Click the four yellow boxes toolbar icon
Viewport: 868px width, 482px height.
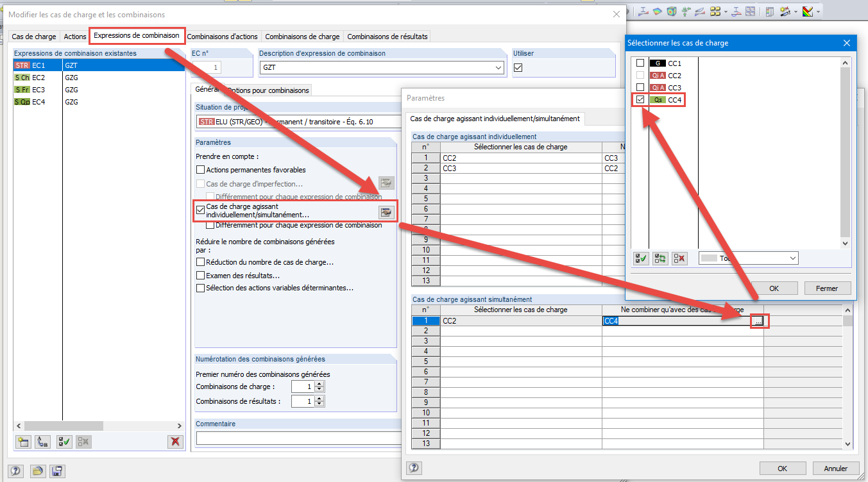[x=714, y=12]
